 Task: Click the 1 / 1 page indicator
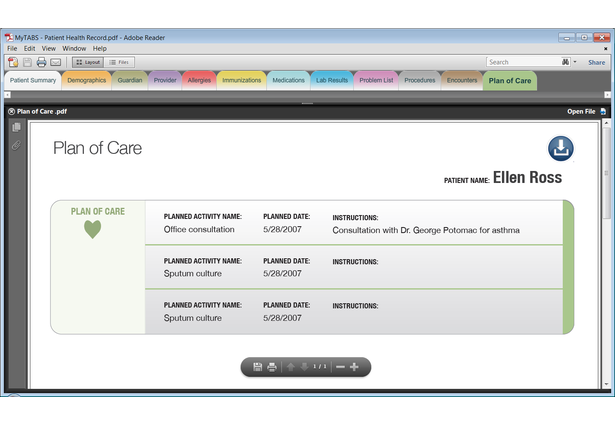coord(320,366)
